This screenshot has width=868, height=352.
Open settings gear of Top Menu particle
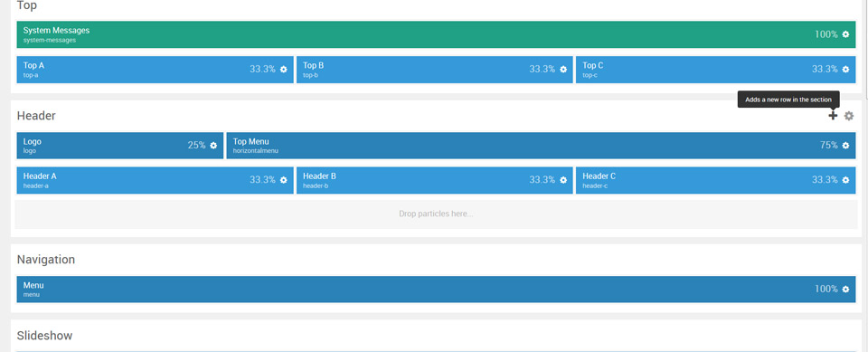pos(845,146)
